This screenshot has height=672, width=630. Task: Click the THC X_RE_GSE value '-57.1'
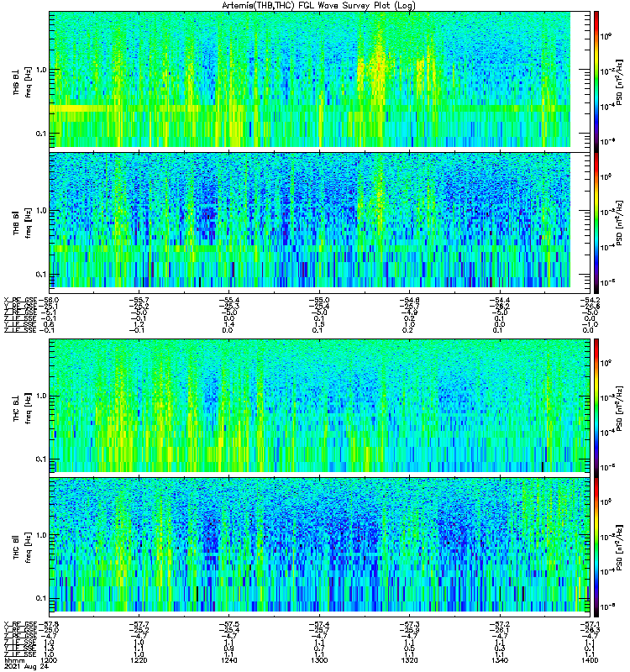pos(590,624)
